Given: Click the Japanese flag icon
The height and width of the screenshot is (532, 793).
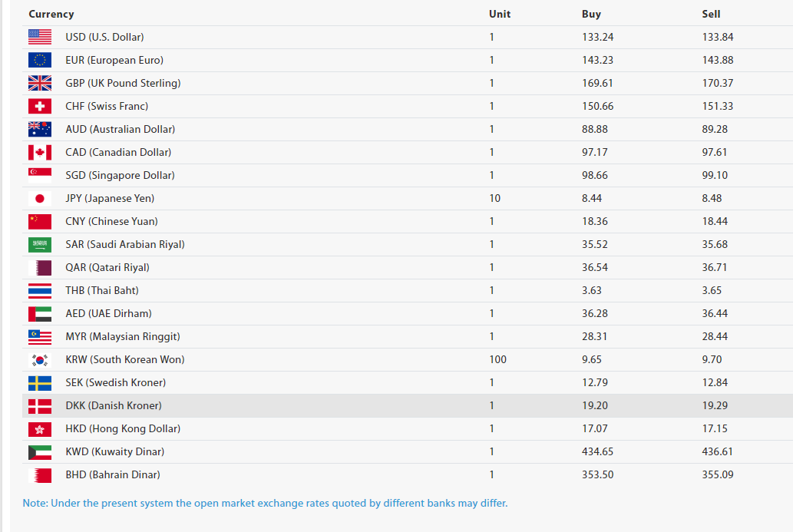Looking at the screenshot, I should [x=40, y=198].
